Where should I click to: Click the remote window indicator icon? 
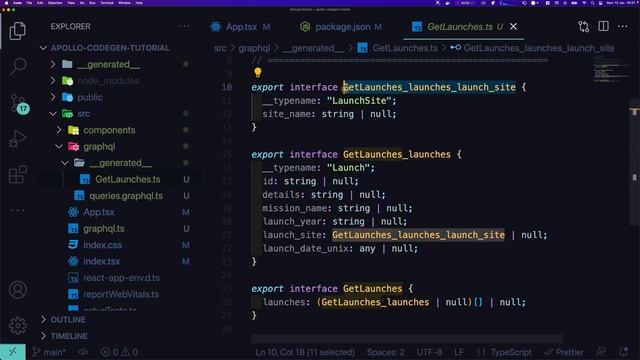[x=13, y=352]
